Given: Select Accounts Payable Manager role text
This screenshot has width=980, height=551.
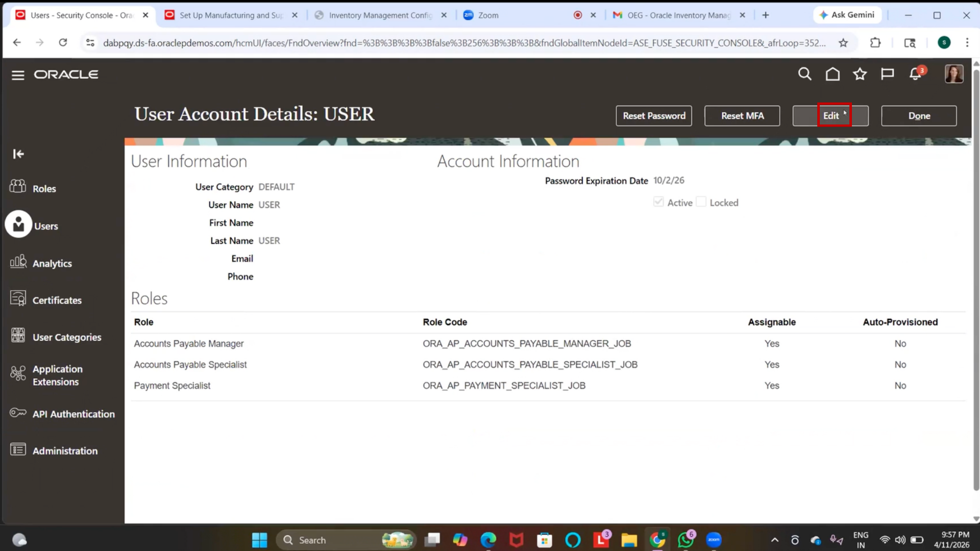Looking at the screenshot, I should click(188, 344).
